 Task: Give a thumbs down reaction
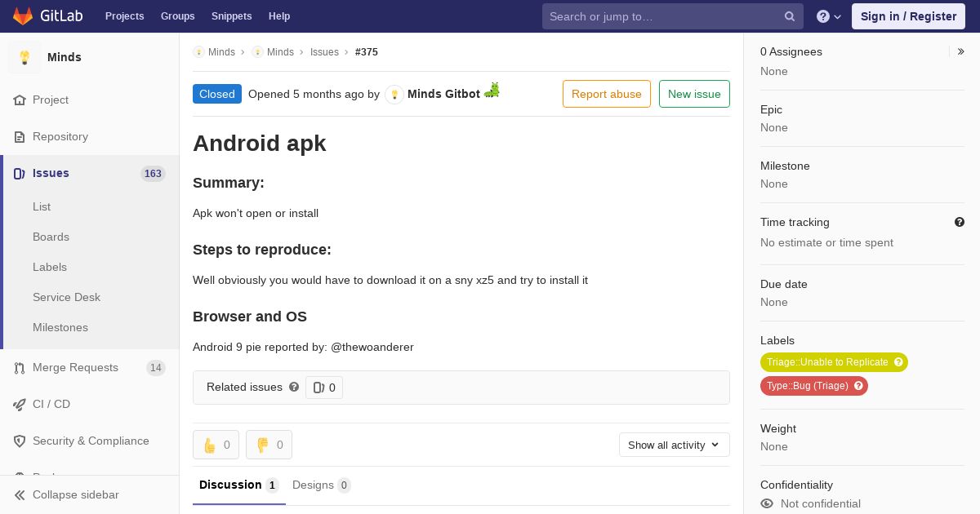[x=269, y=445]
